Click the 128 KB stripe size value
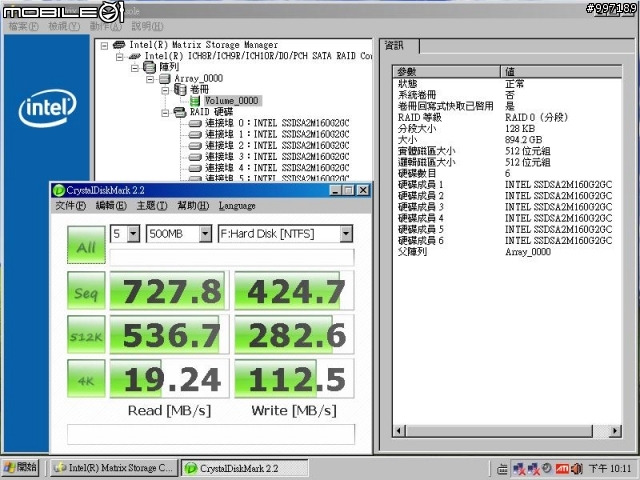 click(520, 129)
